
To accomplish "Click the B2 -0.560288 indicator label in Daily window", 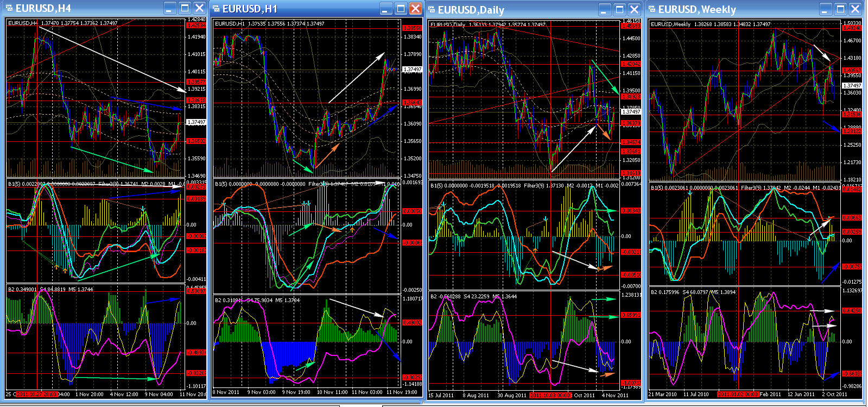I will (x=446, y=297).
